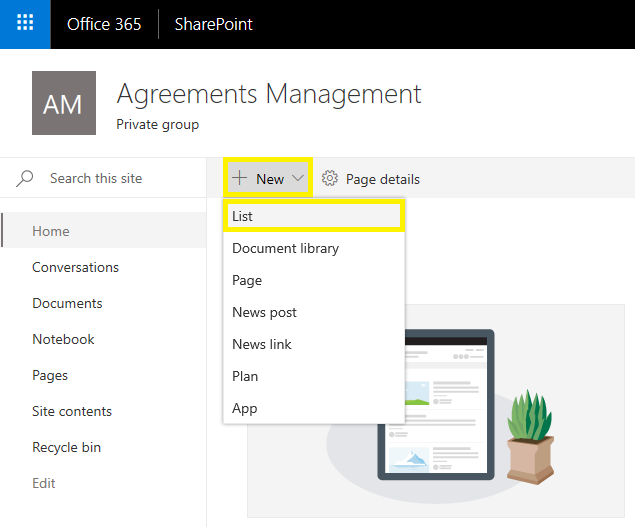The height and width of the screenshot is (527, 635).
Task: Open the Recycle bin link
Action: point(66,447)
